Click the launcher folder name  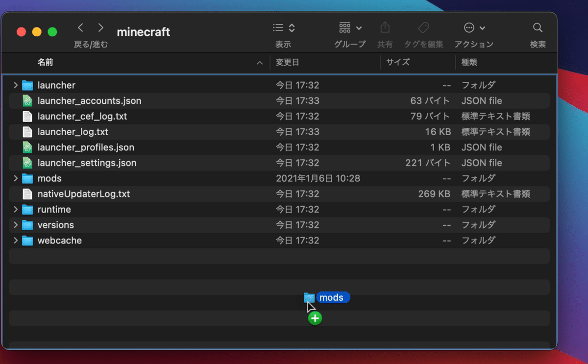pos(56,85)
